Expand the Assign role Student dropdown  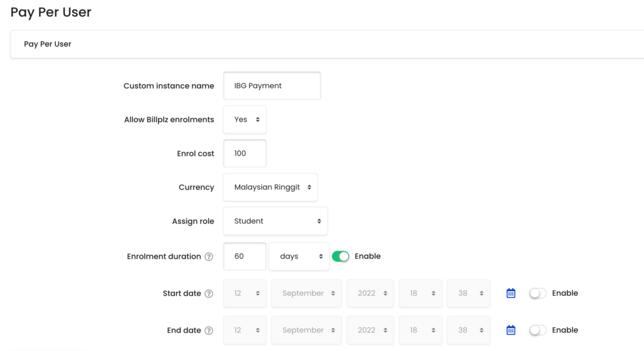[x=275, y=221]
